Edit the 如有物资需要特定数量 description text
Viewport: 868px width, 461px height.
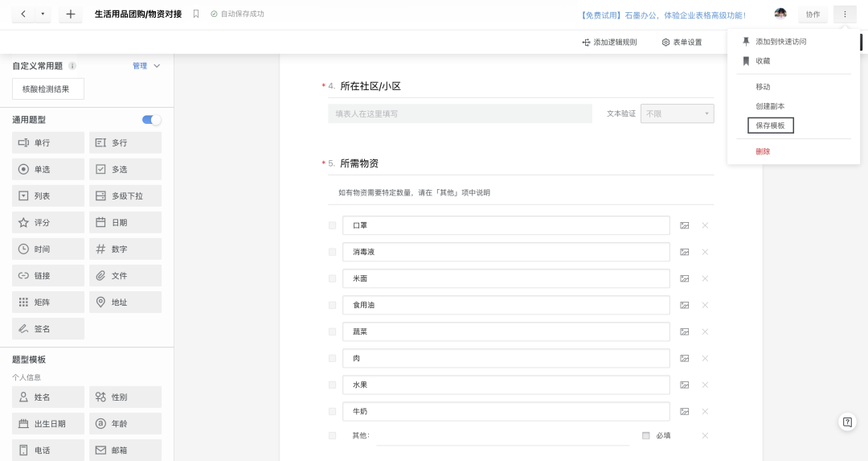coord(414,193)
